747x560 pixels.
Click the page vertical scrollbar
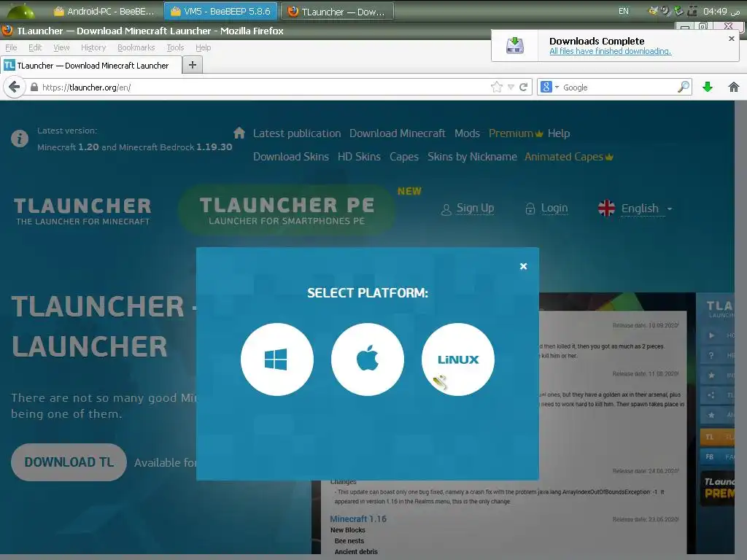[740, 329]
